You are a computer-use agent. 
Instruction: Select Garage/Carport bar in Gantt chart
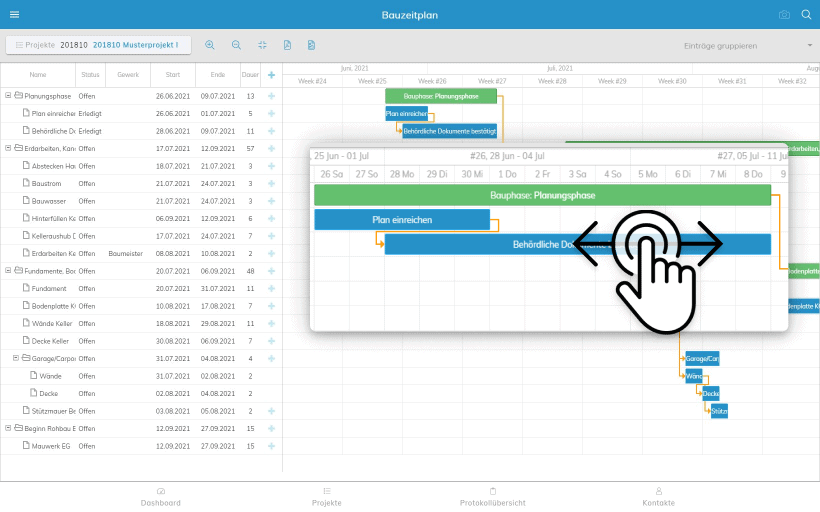pos(702,359)
